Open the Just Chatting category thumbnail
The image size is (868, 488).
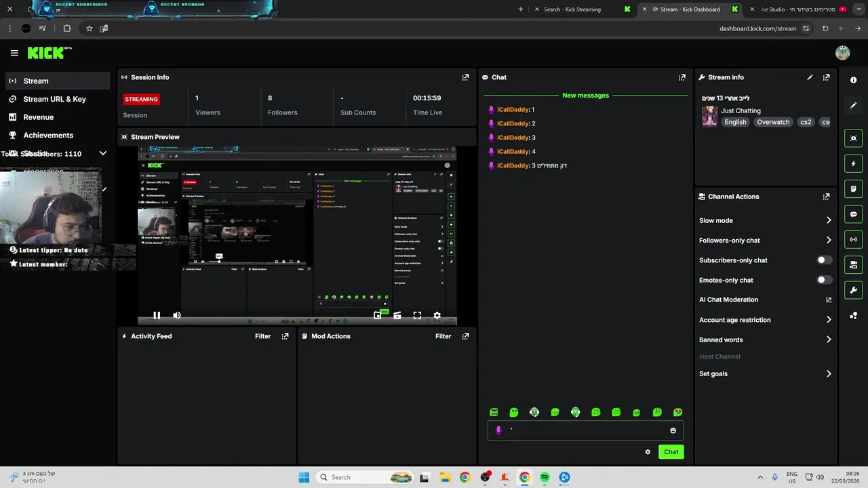pos(709,116)
